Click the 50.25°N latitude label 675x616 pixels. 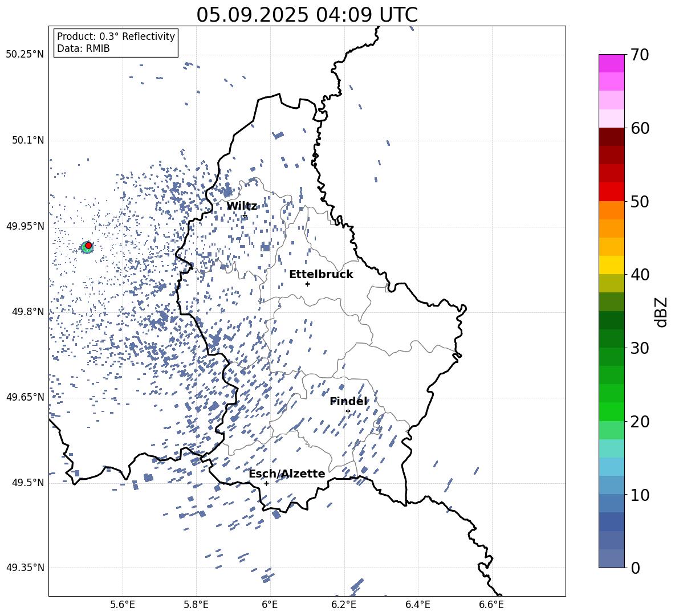(x=25, y=55)
